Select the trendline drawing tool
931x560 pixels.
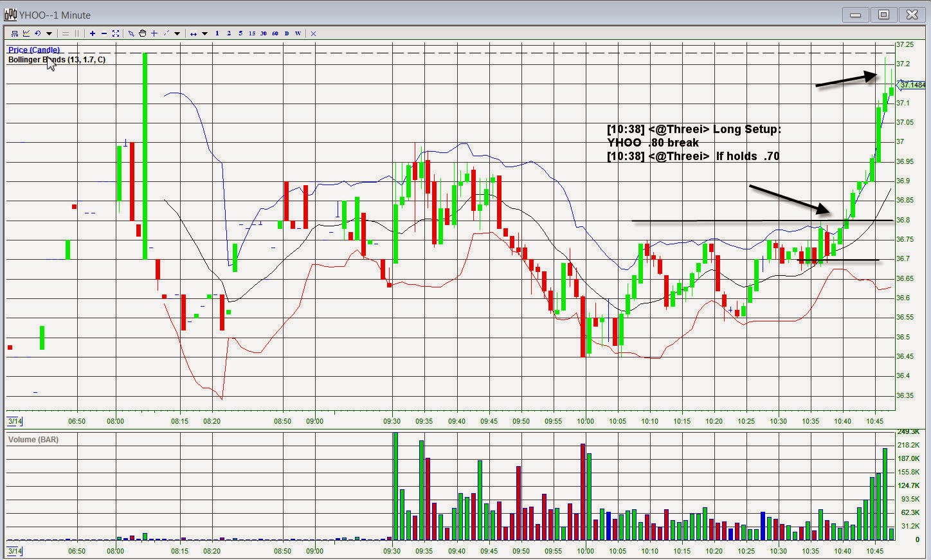click(166, 33)
